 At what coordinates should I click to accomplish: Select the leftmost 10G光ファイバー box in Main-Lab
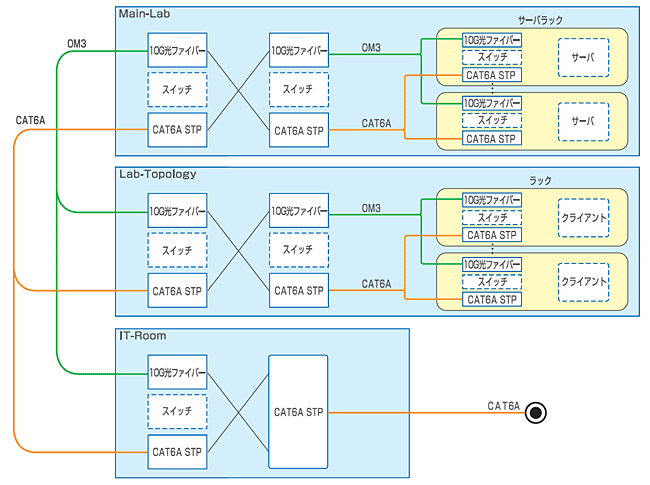pos(177,51)
